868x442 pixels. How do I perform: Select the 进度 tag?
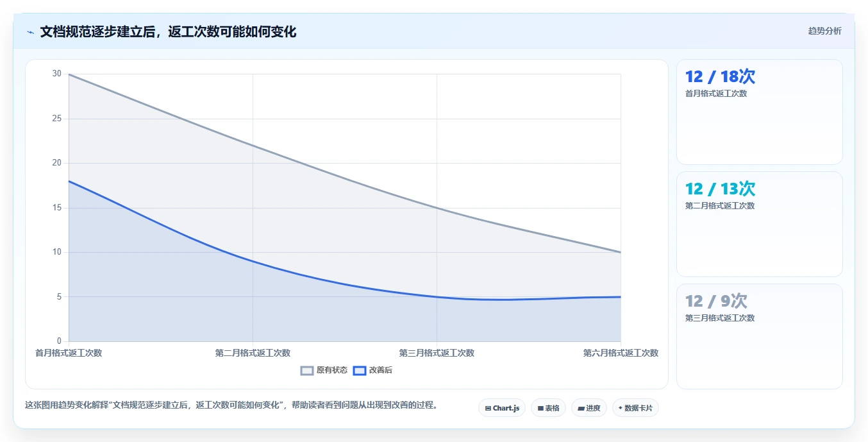(x=589, y=408)
